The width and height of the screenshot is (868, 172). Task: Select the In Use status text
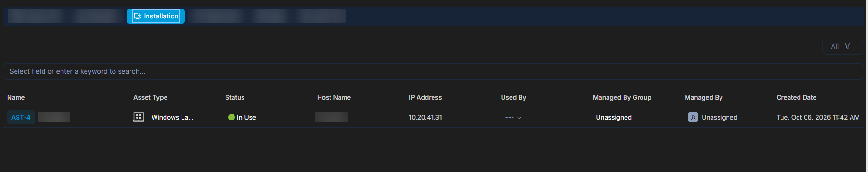[246, 117]
